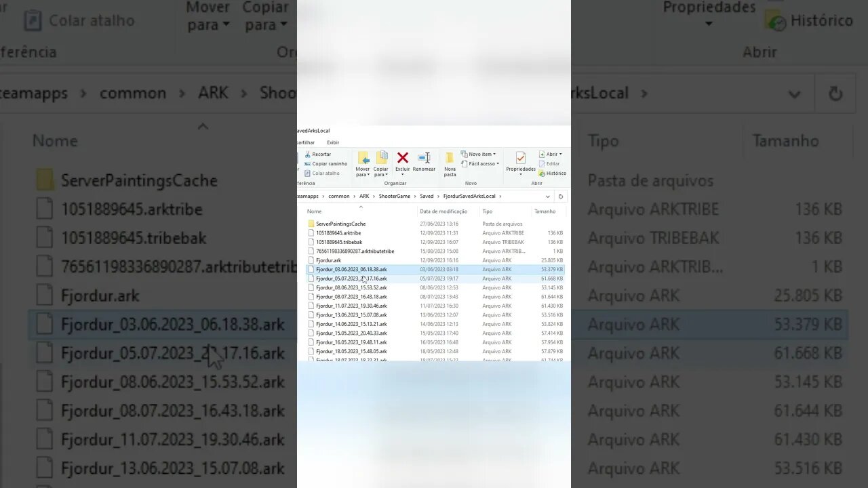Go to the common breadcrumb folder
This screenshot has height=488, width=868.
point(339,196)
